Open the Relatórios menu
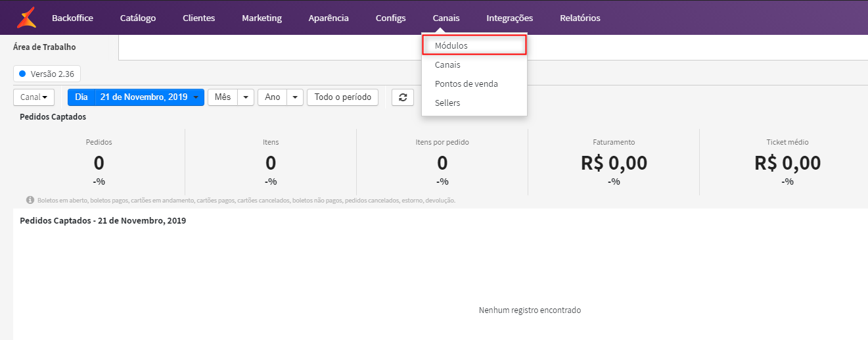This screenshot has width=868, height=340. (580, 18)
